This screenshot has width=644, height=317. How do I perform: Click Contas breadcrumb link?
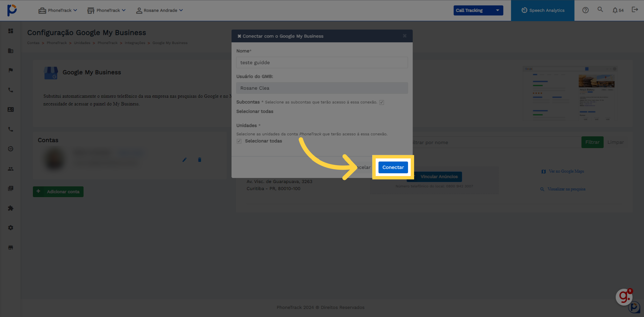click(33, 43)
